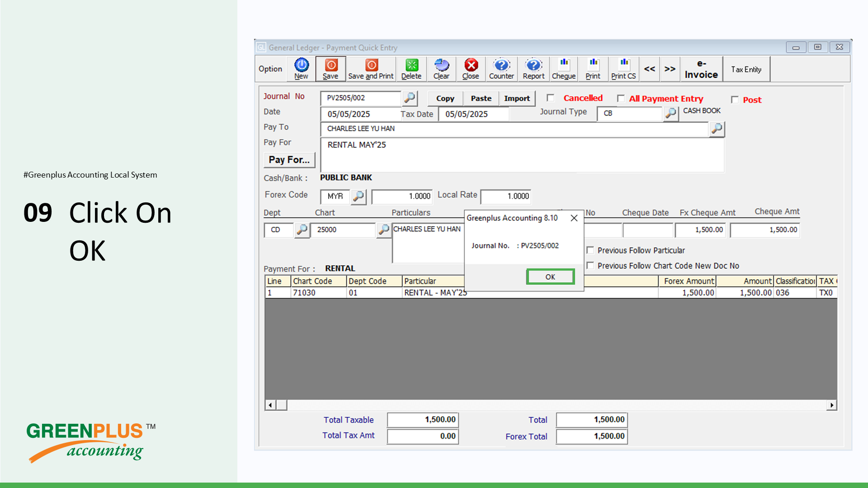Click the Cheque Date field
868x488 pixels.
pos(648,230)
